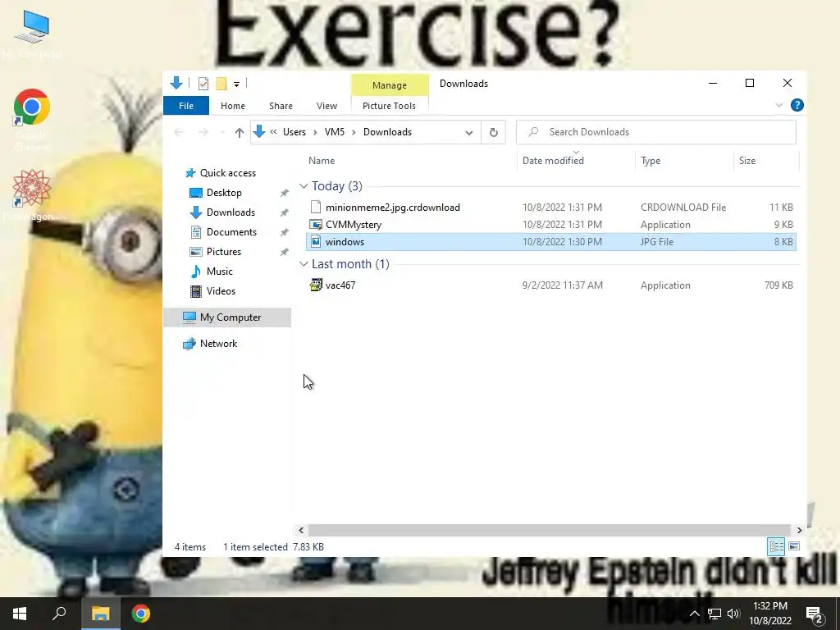Sort by the Type column header
Image resolution: width=840 pixels, height=630 pixels.
[651, 161]
